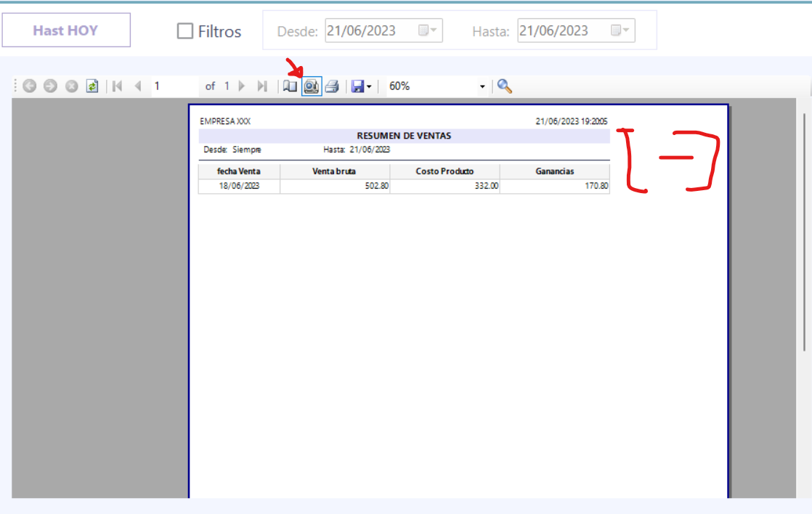Image resolution: width=812 pixels, height=514 pixels.
Task: Expand the 60% zoom level dropdown
Action: click(482, 86)
